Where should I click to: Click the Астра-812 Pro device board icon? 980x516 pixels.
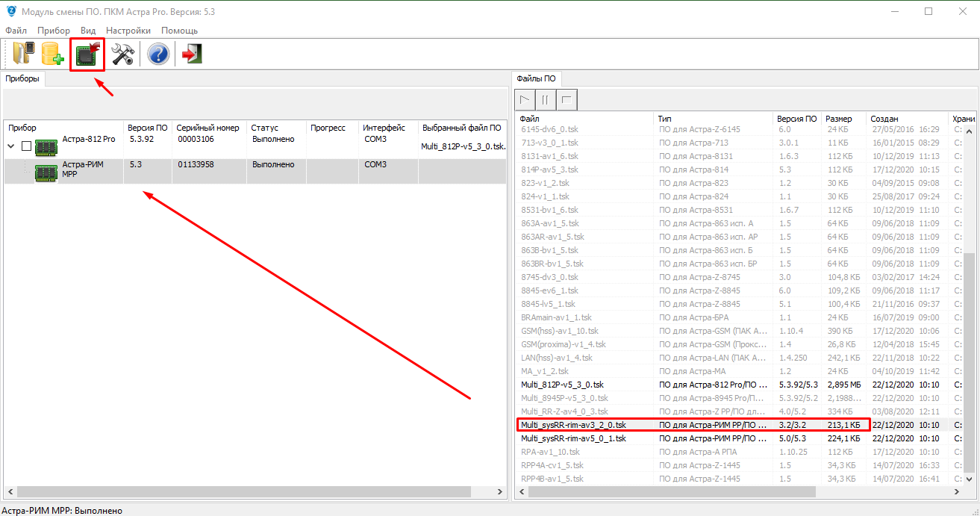tap(46, 146)
